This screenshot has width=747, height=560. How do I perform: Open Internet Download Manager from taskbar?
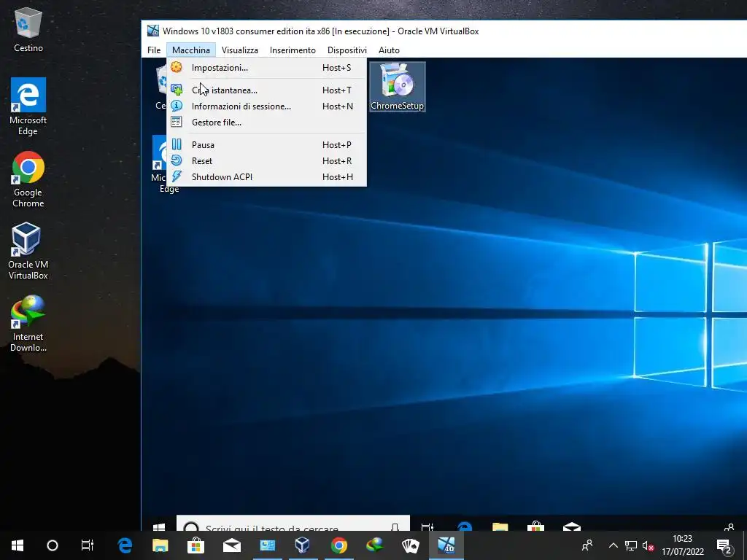coord(375,545)
